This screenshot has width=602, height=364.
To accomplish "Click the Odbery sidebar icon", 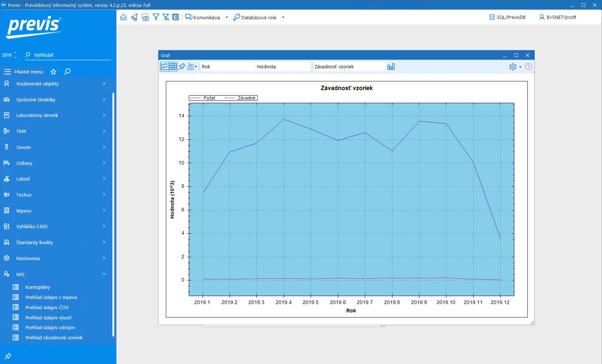I will 7,163.
